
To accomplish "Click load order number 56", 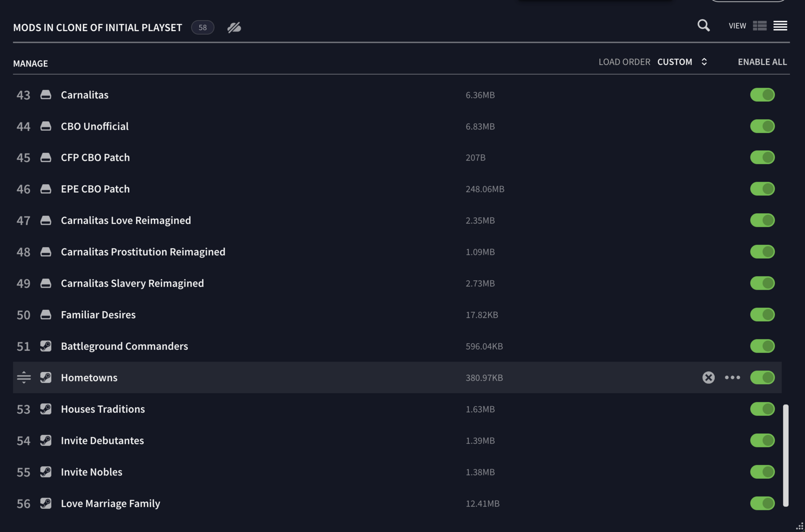I will 23,503.
